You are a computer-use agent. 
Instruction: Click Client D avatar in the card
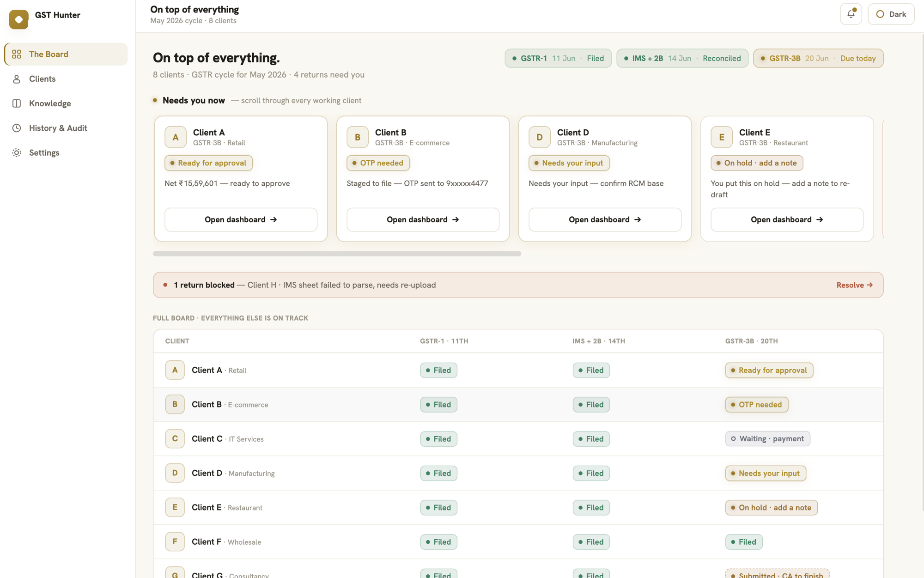[540, 137]
